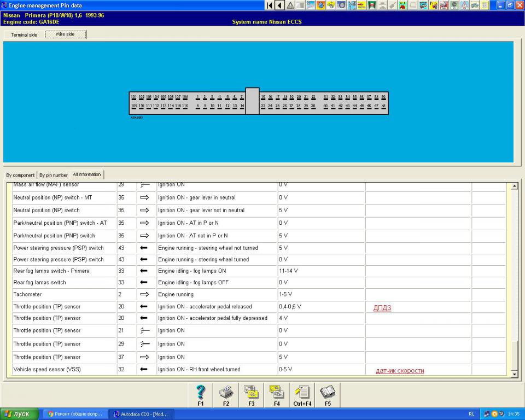Click the F3 pictures button
The image size is (525, 420).
(251, 395)
